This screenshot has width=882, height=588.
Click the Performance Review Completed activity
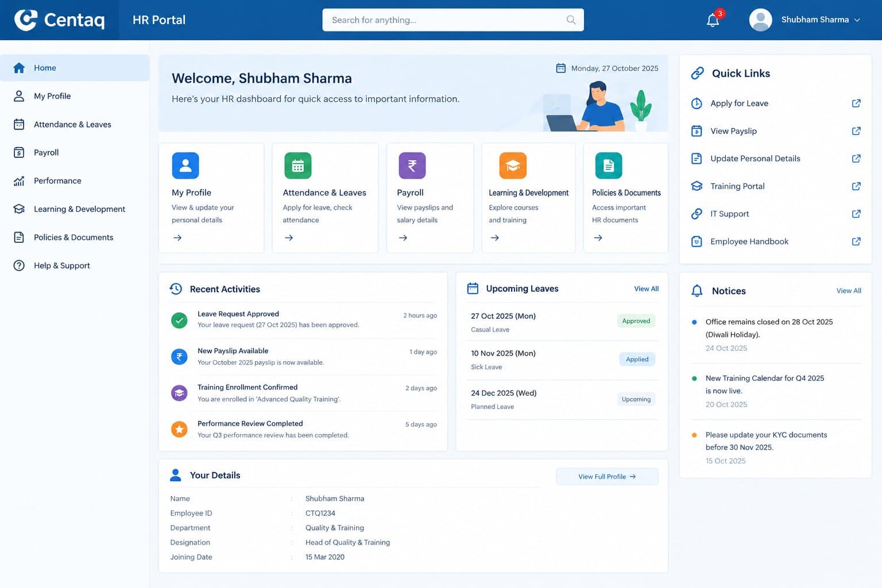pyautogui.click(x=303, y=430)
